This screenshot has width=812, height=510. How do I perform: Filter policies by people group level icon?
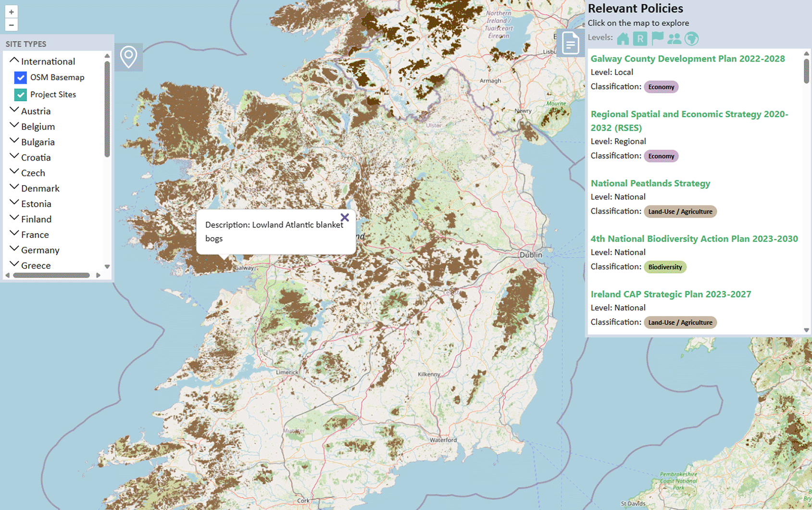(675, 38)
